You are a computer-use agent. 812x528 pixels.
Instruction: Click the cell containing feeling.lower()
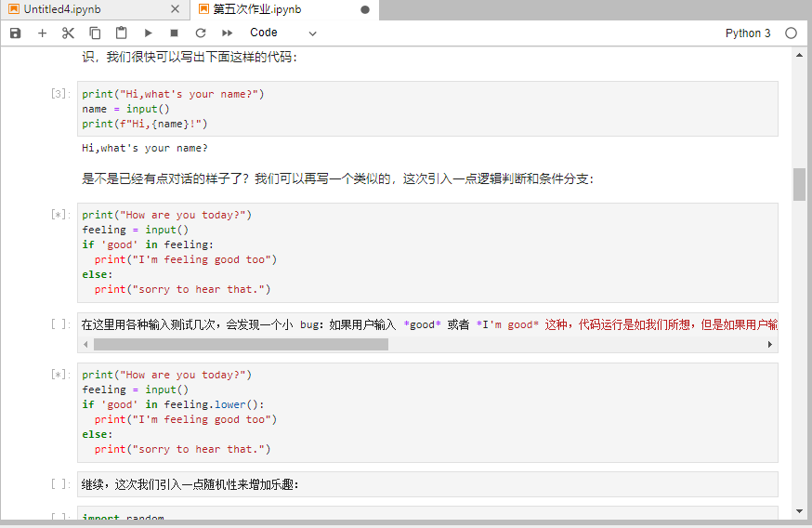coord(427,413)
